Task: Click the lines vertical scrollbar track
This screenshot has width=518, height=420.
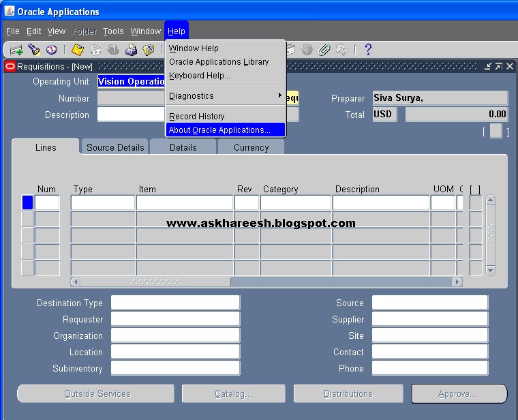Action: tap(490, 235)
